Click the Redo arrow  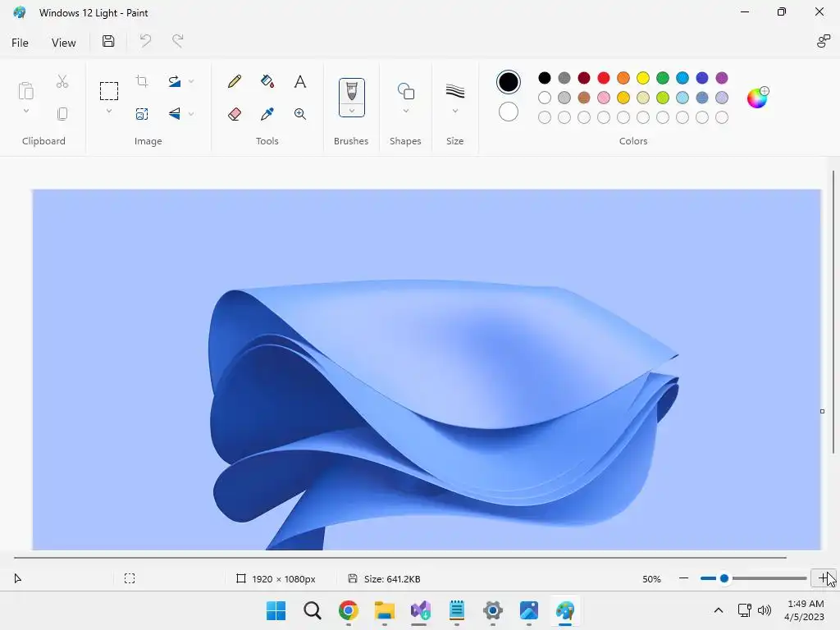click(x=178, y=41)
